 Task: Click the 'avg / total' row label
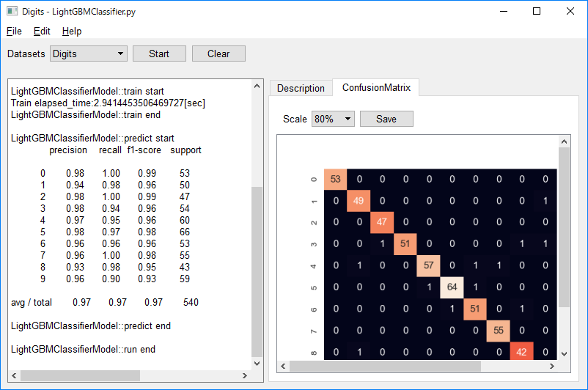(32, 303)
